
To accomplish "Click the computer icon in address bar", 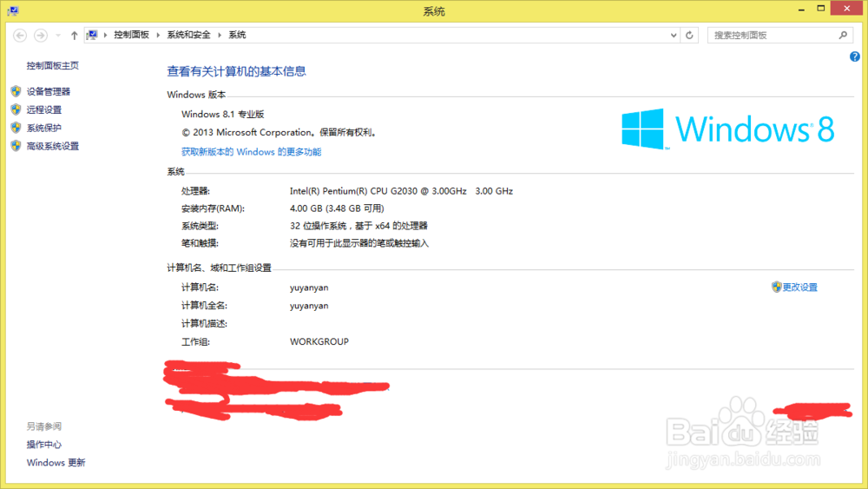I will (92, 35).
